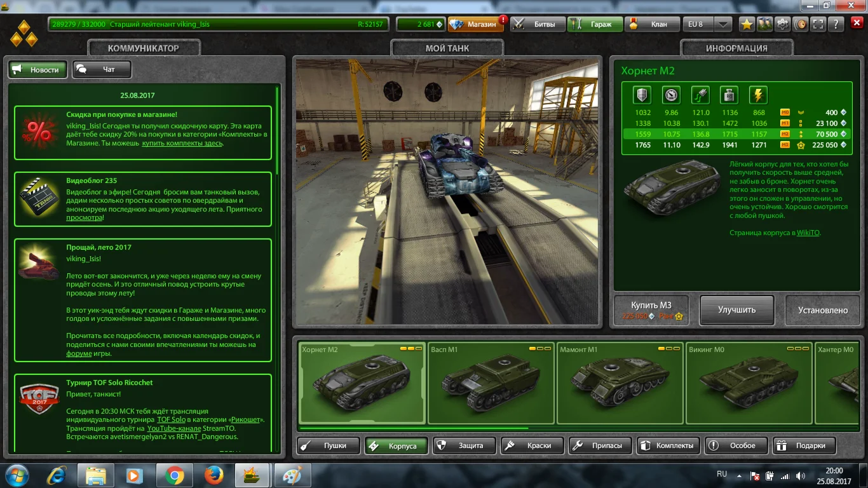Viewport: 868px width, 488px height.
Task: Select the Викинг М0 hull card
Action: point(749,383)
